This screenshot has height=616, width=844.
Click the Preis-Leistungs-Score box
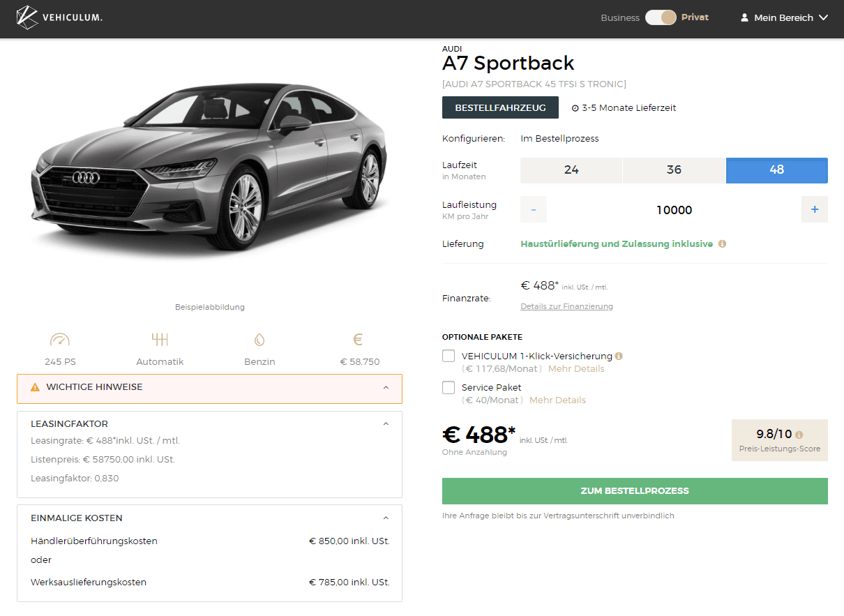[780, 440]
